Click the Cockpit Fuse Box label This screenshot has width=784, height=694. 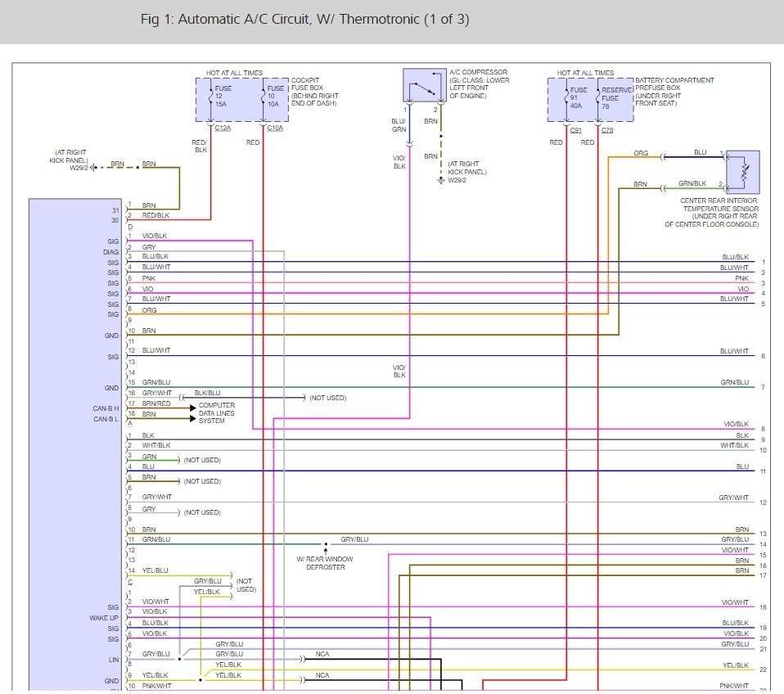[315, 92]
